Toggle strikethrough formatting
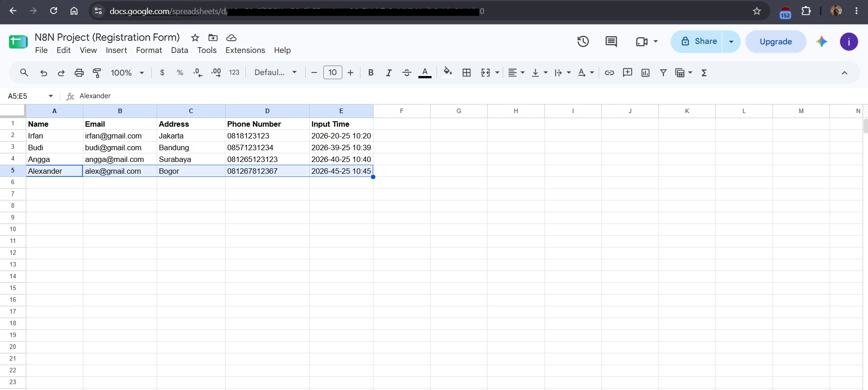 tap(407, 73)
